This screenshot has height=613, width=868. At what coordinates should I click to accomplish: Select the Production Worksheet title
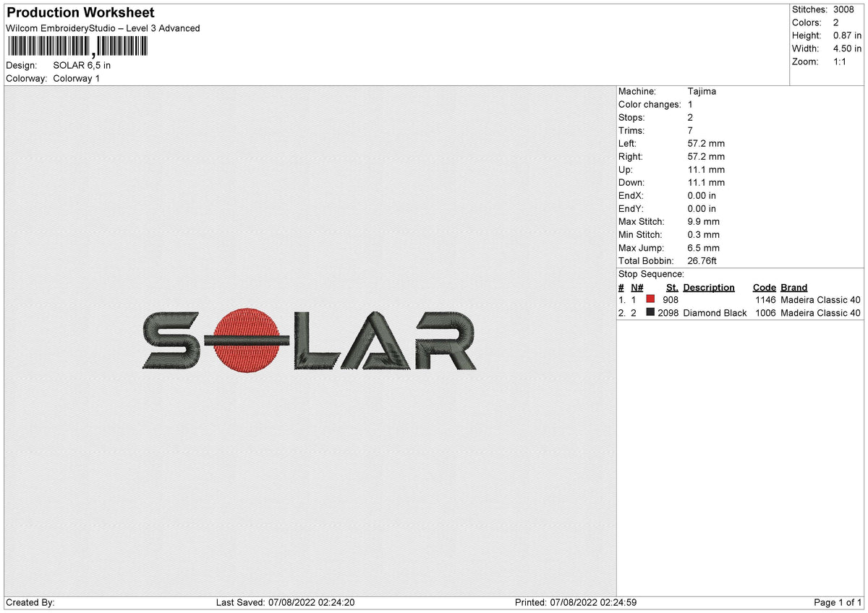click(80, 12)
